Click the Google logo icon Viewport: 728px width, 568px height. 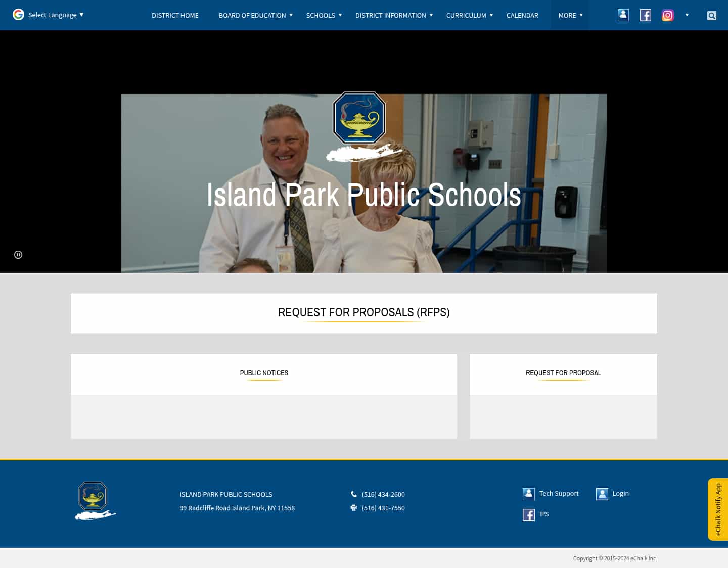18,15
